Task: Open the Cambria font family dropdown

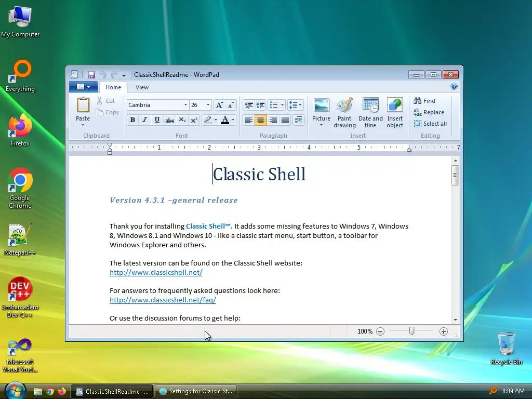Action: (x=185, y=105)
